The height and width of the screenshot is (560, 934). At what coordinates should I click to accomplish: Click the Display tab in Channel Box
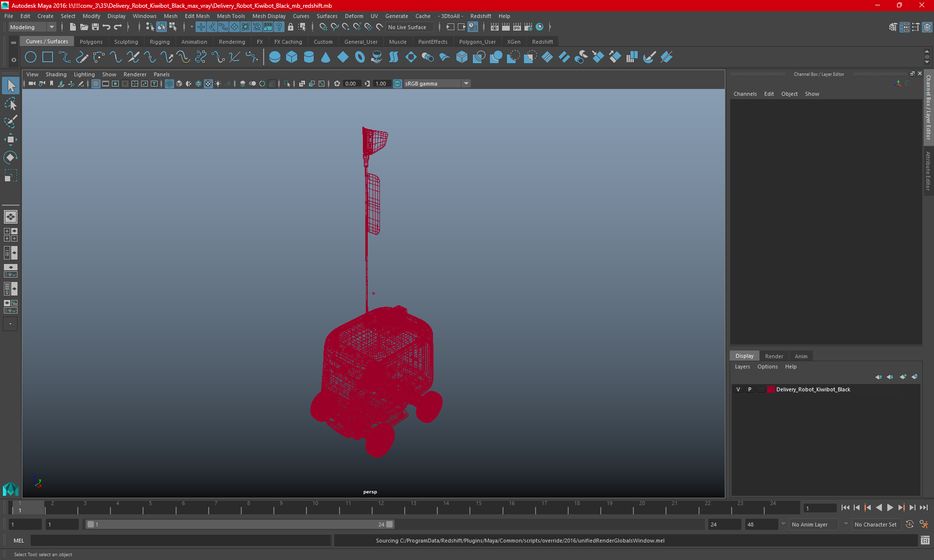point(742,355)
